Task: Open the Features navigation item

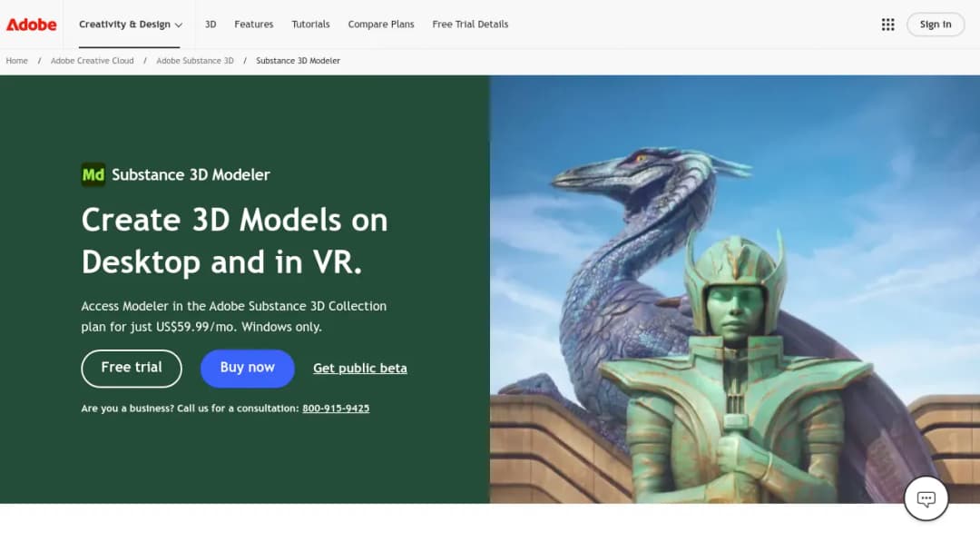Action: [254, 25]
